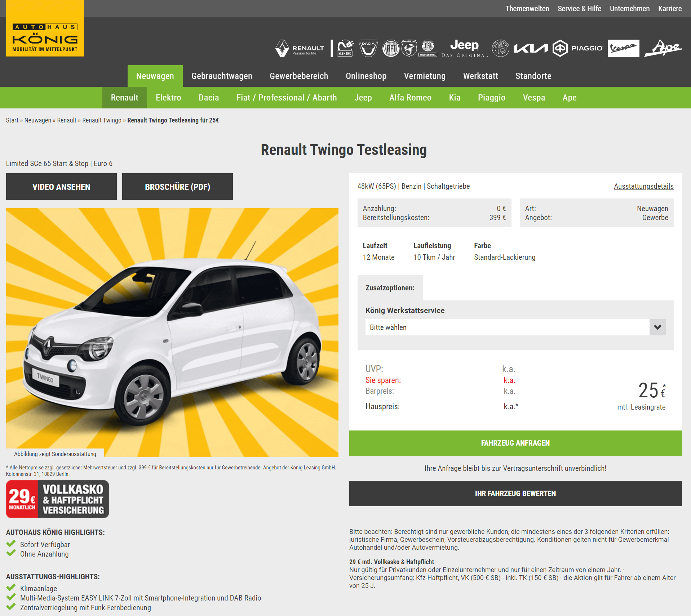The image size is (691, 616).
Task: Click the Klimaanlage highlight entry
Action: point(38,589)
